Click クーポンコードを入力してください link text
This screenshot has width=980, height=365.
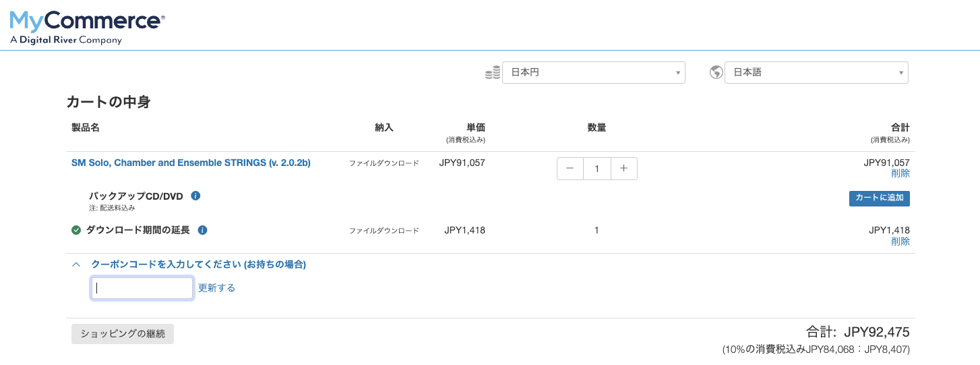pos(198,264)
